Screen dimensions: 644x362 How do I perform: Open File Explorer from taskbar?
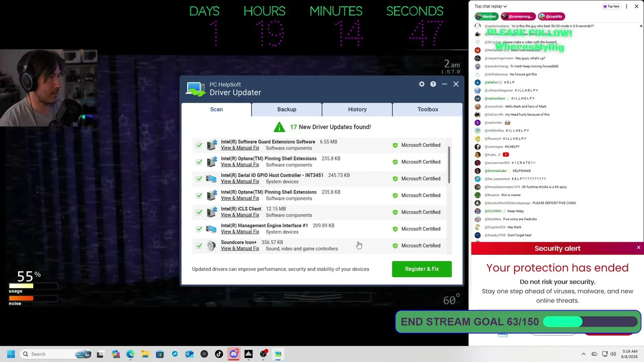click(145, 354)
